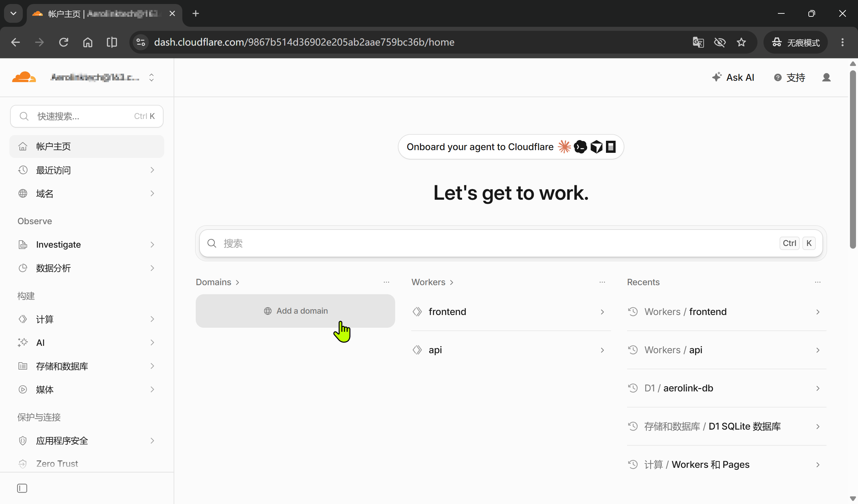
Task: Open 应用程序安全 in the sidebar
Action: click(87, 441)
